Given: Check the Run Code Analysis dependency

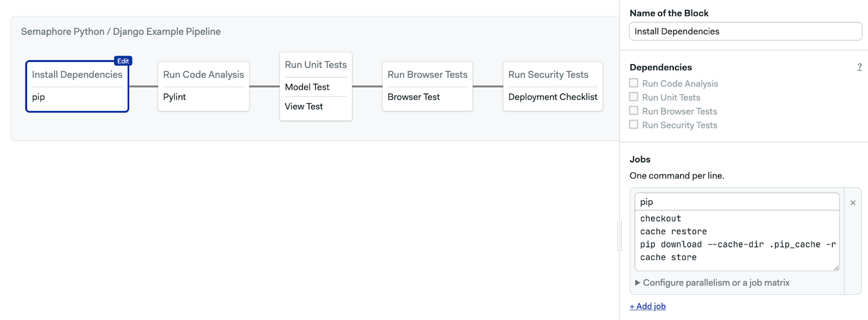Looking at the screenshot, I should click(x=634, y=83).
